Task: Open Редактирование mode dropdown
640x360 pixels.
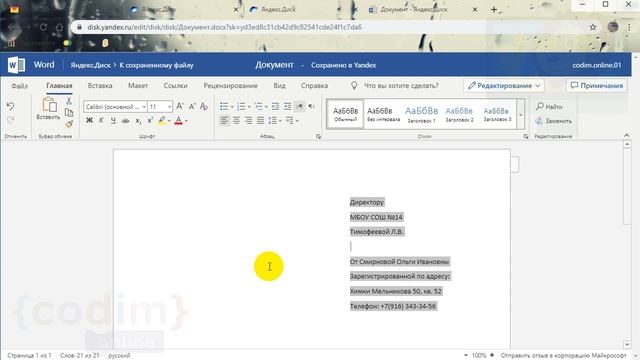Action: (504, 85)
